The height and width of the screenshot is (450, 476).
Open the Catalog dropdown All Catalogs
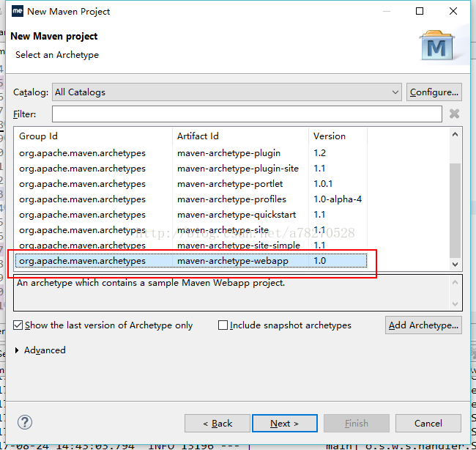click(227, 92)
